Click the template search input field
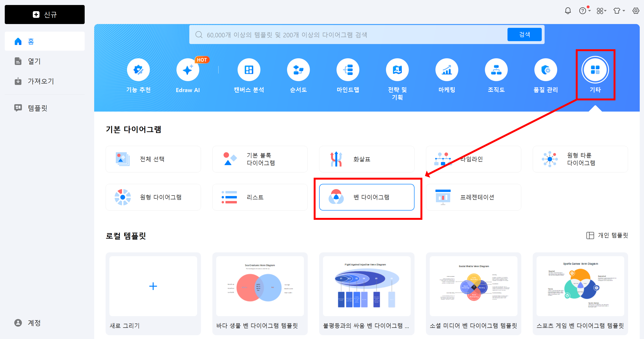This screenshot has height=339, width=644. click(x=355, y=35)
